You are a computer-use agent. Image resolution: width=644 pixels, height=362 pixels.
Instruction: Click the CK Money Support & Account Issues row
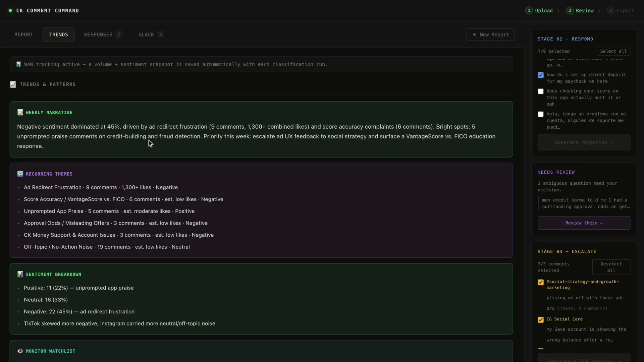[x=119, y=235]
